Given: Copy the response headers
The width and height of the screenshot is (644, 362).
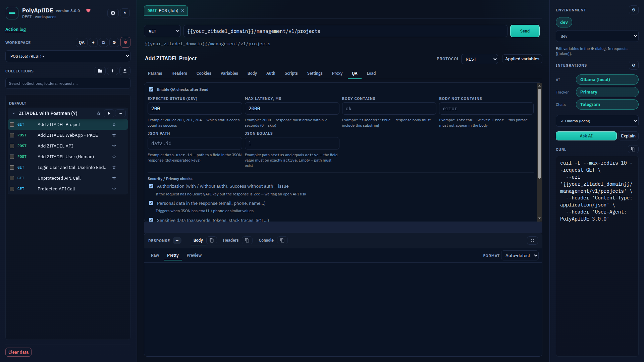Looking at the screenshot, I should 247,240.
